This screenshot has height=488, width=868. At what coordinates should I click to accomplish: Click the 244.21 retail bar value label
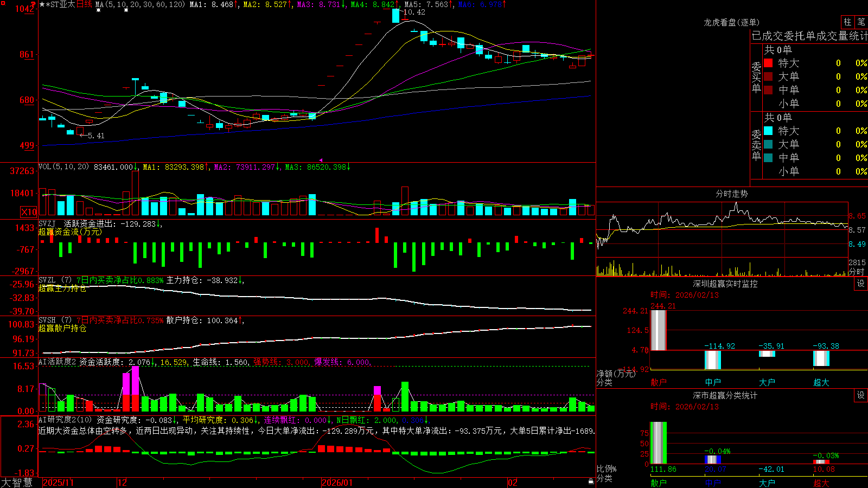[x=663, y=306]
